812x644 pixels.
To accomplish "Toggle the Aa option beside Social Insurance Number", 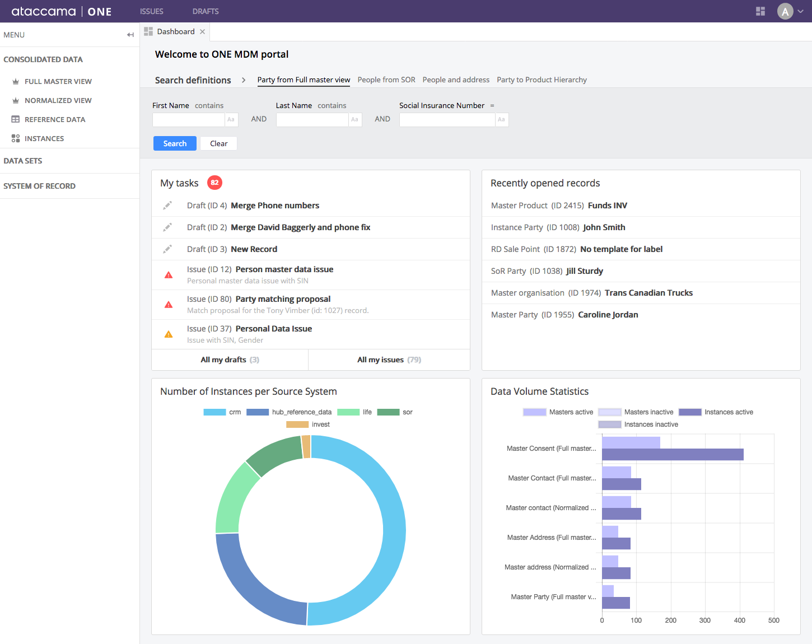I will 501,119.
